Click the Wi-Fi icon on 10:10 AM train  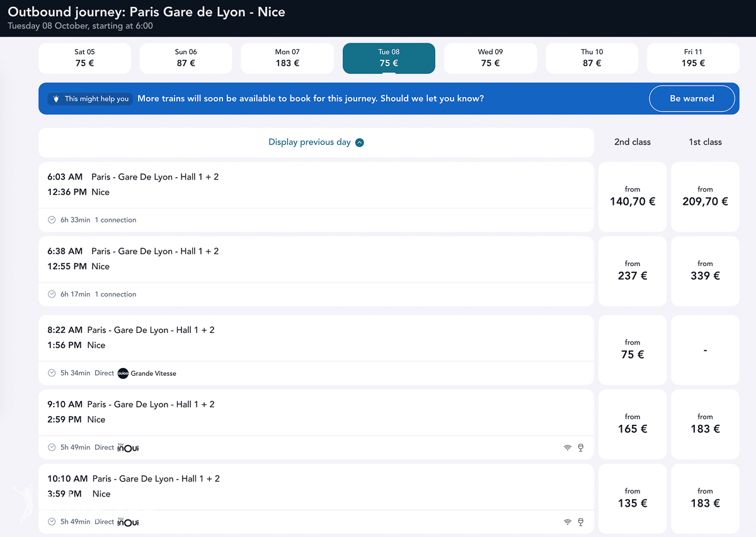568,522
